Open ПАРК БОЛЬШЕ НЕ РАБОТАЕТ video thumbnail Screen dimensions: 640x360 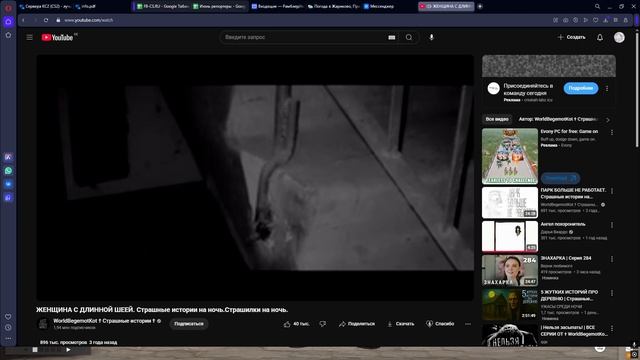pyautogui.click(x=510, y=202)
